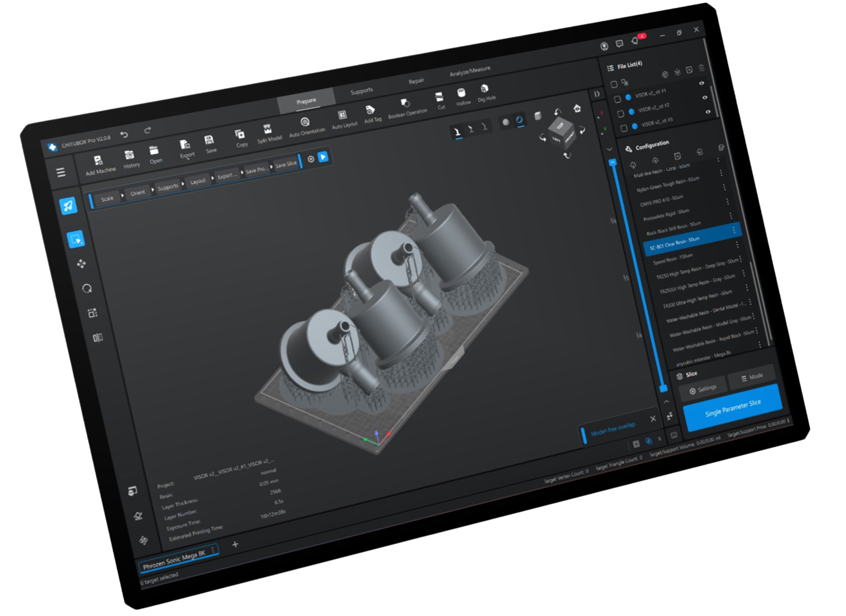Click the Open file folder icon
Screen dimensions: 846x616
(153, 150)
